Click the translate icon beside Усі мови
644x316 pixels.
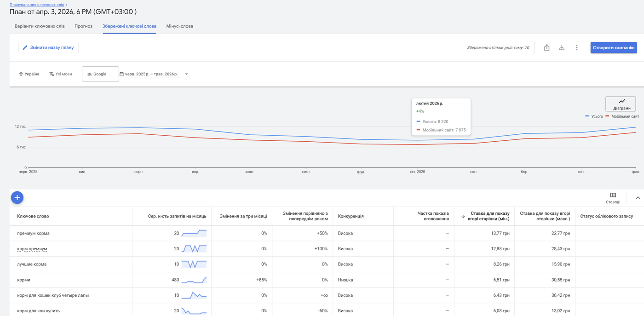(x=52, y=74)
